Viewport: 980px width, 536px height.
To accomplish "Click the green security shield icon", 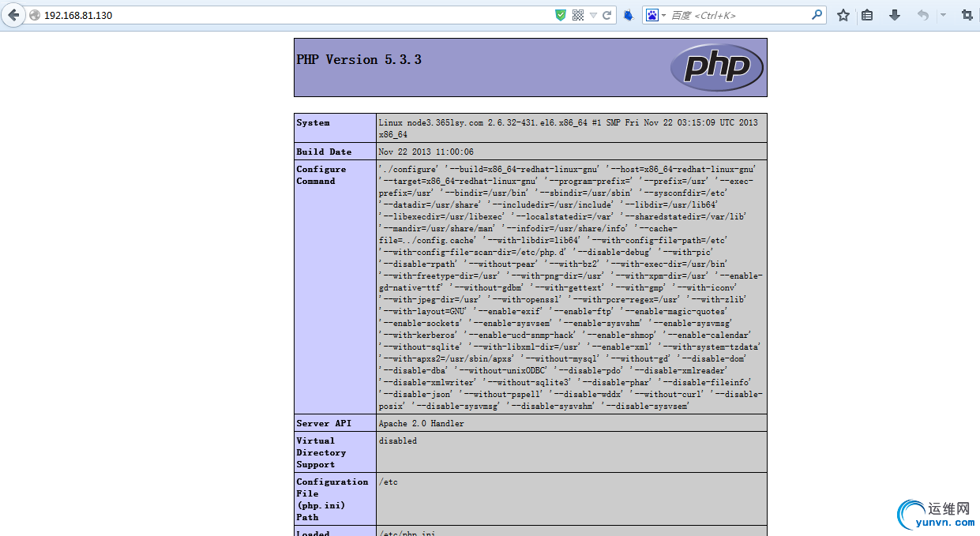I will point(561,15).
